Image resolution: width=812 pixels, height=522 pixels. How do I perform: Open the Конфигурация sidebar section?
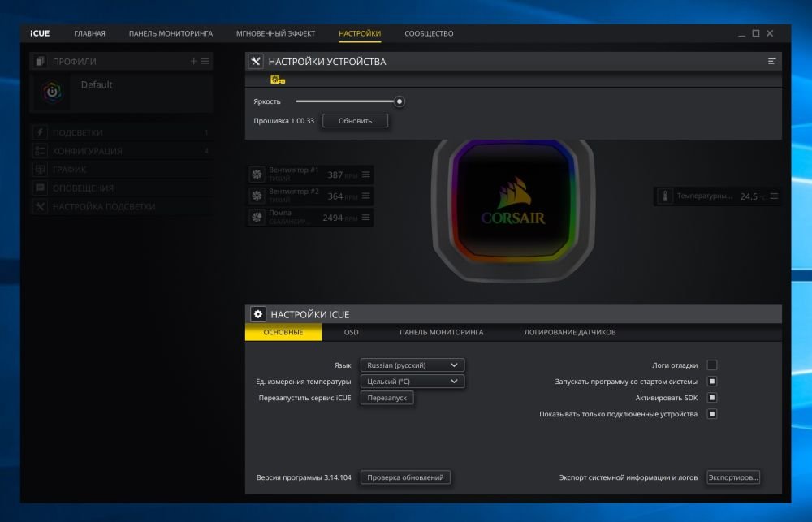click(121, 151)
